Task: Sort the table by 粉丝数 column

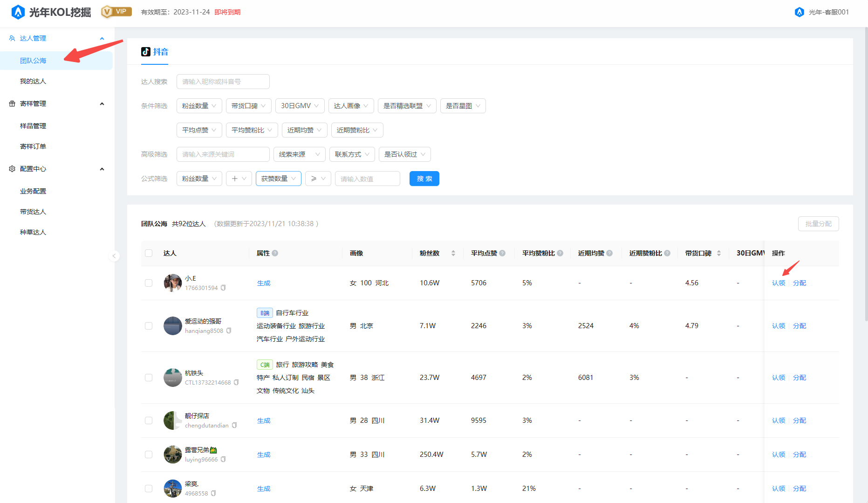Action: click(x=453, y=253)
